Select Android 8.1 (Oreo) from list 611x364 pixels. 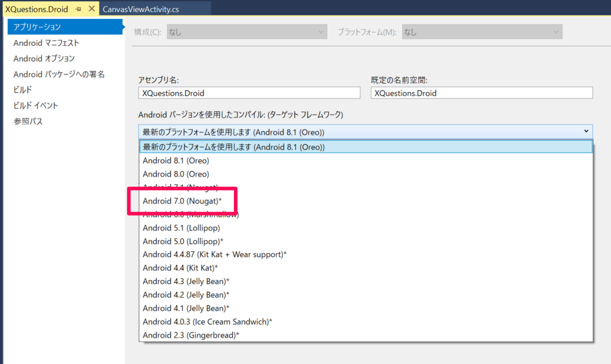366,161
